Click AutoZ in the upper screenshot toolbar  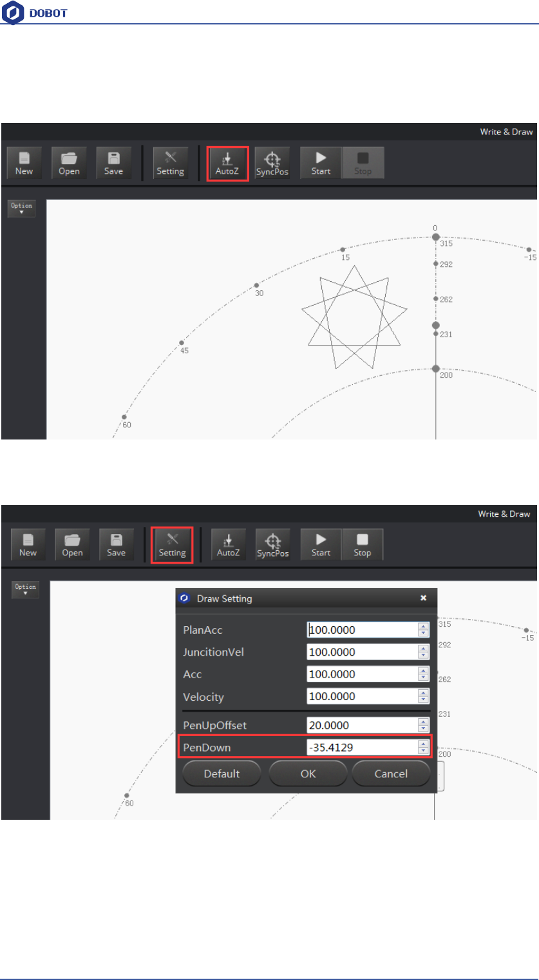click(227, 163)
